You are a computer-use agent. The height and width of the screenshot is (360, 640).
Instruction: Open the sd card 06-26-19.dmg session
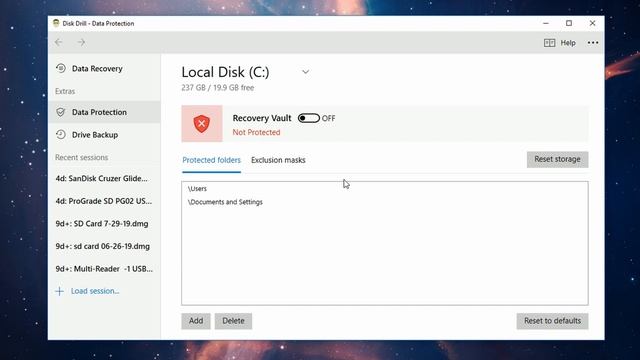point(103,246)
